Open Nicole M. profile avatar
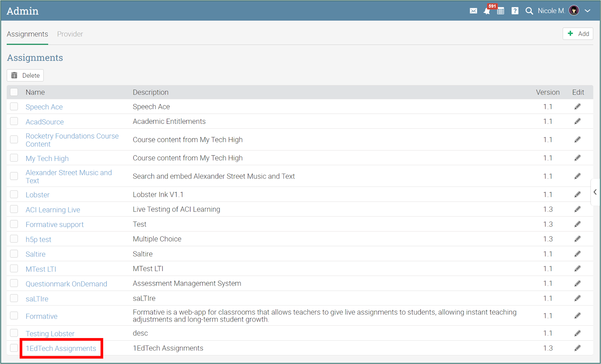 pos(574,11)
